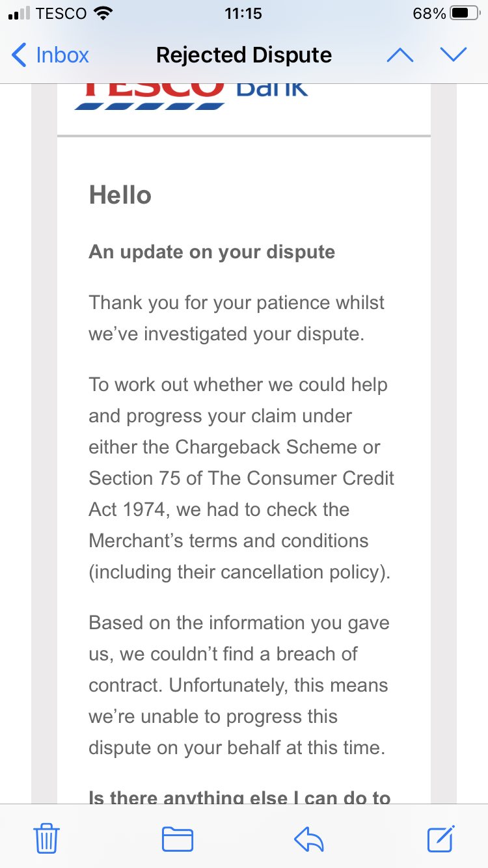
Task: Tap the reply arrow icon
Action: (x=308, y=838)
